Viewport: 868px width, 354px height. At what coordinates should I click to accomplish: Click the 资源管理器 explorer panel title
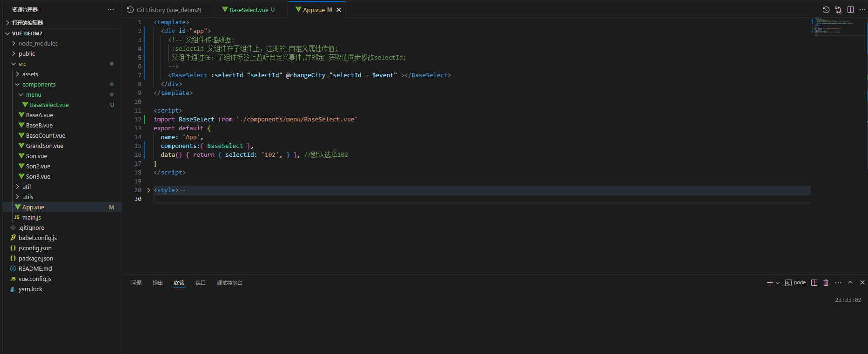[x=25, y=10]
